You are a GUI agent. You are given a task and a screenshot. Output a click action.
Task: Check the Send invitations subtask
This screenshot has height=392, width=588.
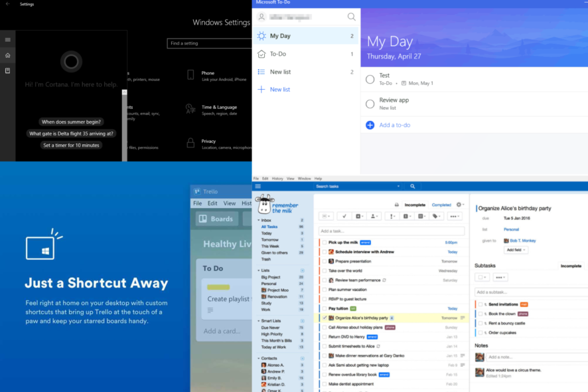(480, 304)
